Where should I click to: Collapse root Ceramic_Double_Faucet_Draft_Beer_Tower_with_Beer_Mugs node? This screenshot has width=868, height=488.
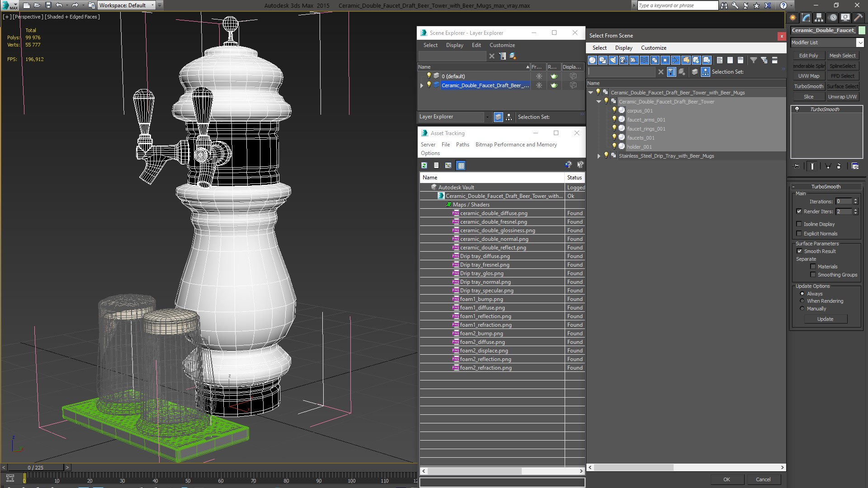(590, 93)
